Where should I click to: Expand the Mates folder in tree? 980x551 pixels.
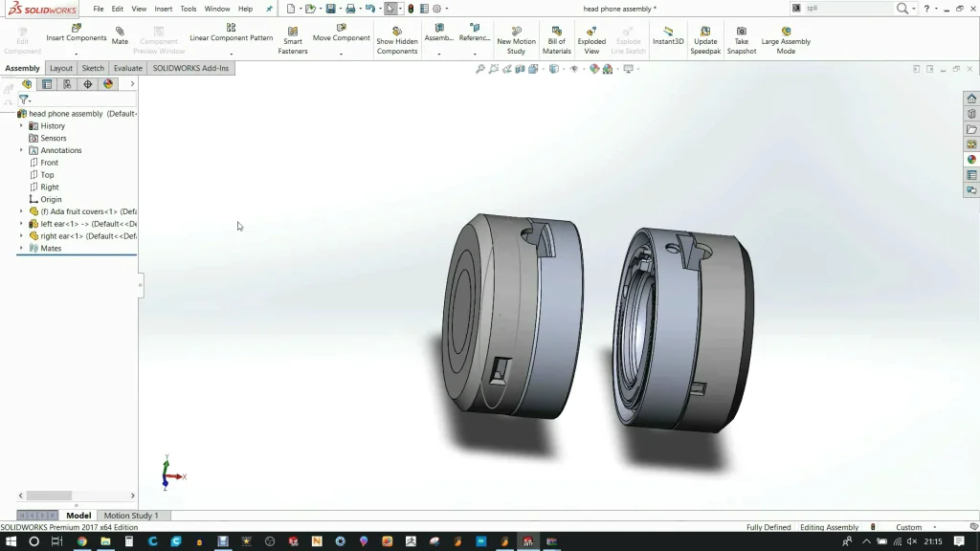coord(21,248)
